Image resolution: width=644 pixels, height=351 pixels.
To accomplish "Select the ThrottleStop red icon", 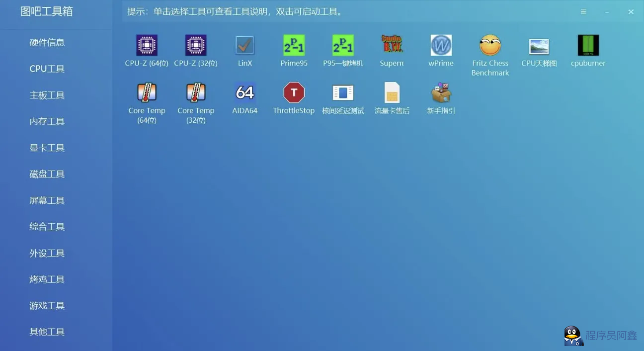I will click(294, 93).
